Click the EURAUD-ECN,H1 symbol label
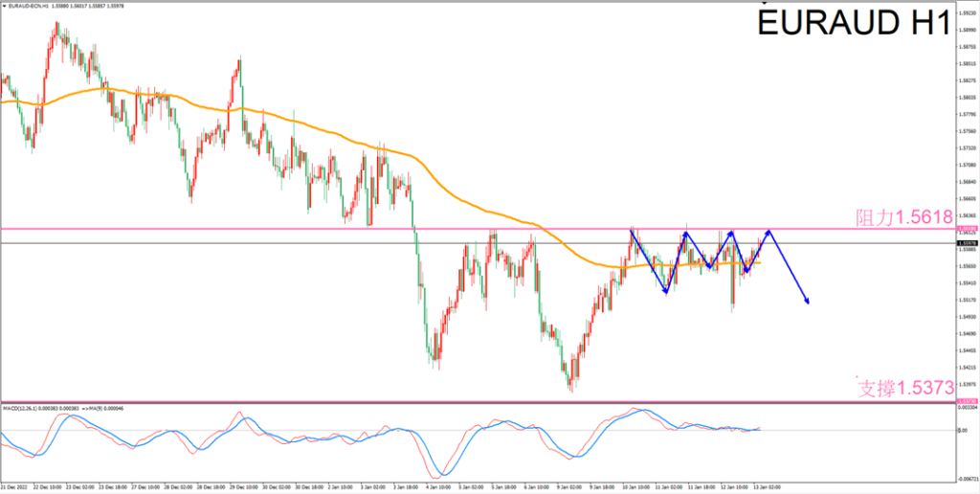 [x=29, y=5]
